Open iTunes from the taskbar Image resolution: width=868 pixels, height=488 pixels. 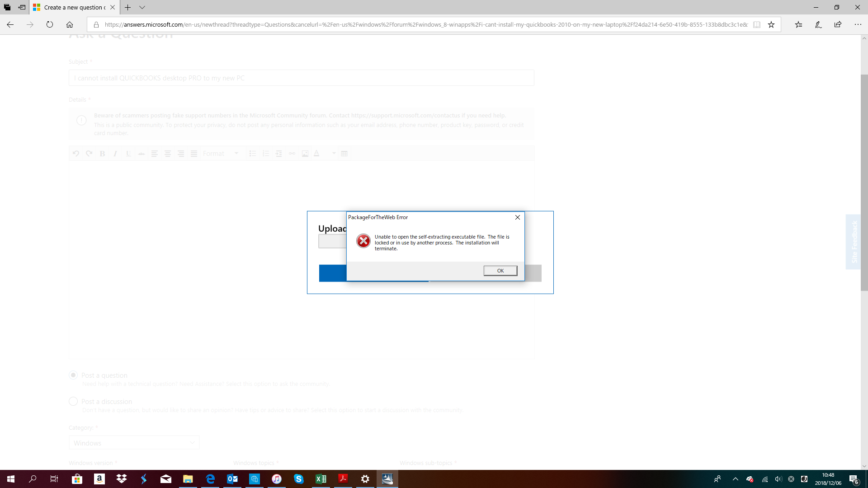click(277, 479)
